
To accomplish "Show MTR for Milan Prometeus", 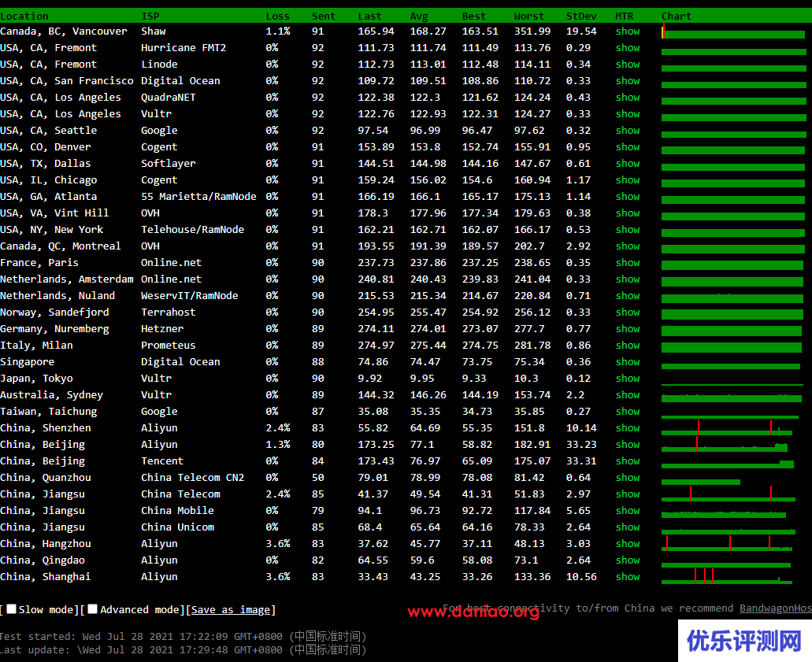I will [x=628, y=346].
